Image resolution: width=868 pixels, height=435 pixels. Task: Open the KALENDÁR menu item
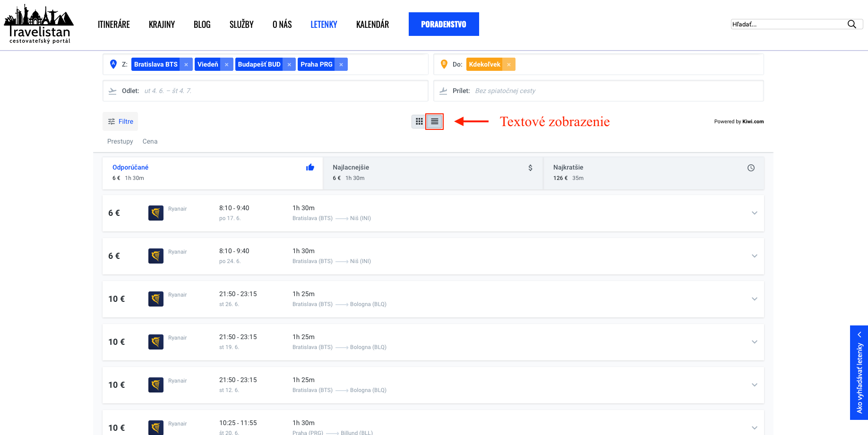pos(372,25)
